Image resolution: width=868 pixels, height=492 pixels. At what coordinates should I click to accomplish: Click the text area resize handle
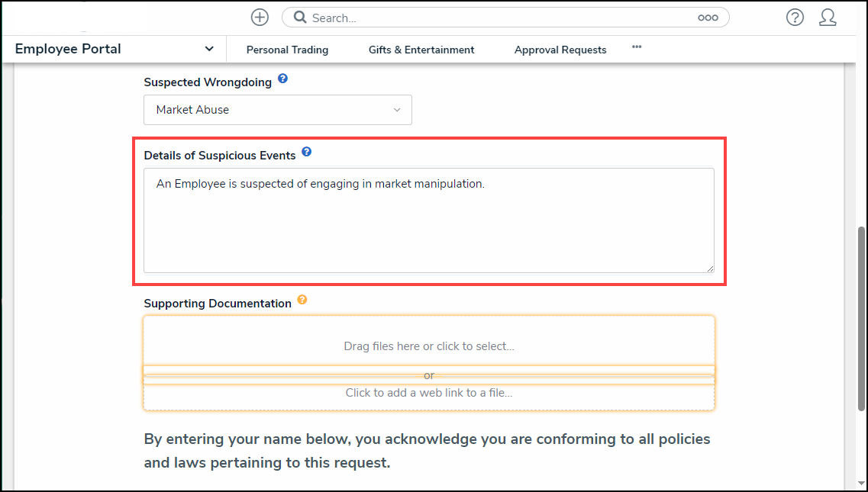pyautogui.click(x=710, y=268)
